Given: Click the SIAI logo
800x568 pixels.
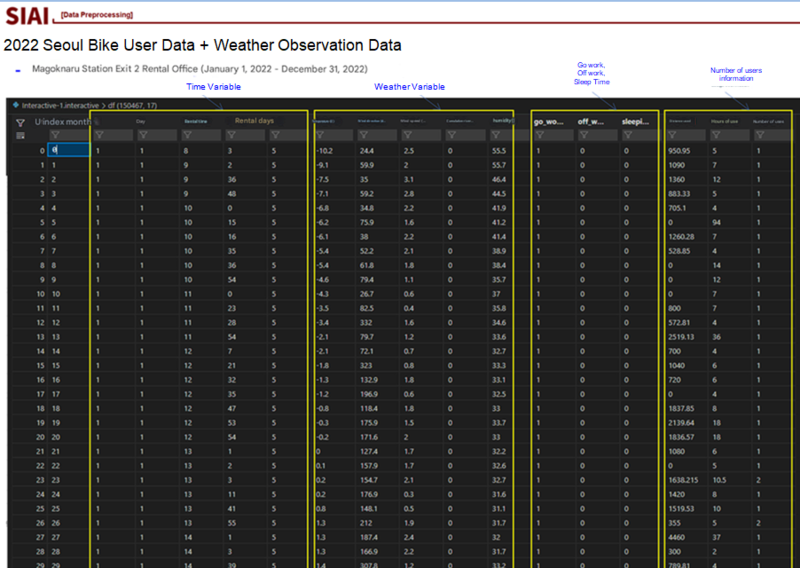Looking at the screenshot, I should coord(27,15).
